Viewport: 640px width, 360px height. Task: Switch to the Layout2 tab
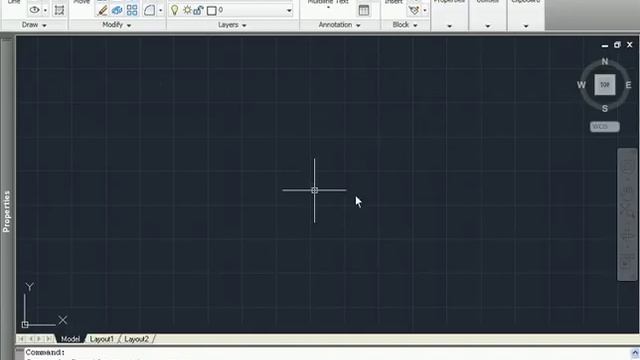pyautogui.click(x=136, y=339)
